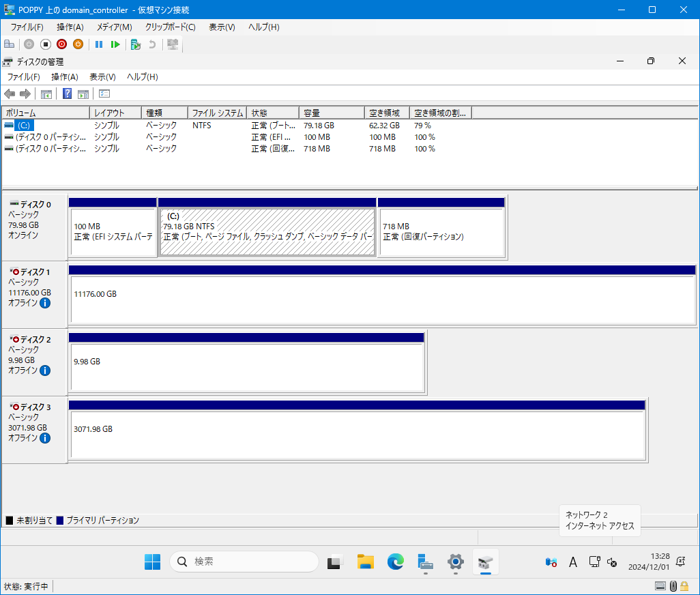Click the Checkpoint toolbar icon

click(x=136, y=44)
